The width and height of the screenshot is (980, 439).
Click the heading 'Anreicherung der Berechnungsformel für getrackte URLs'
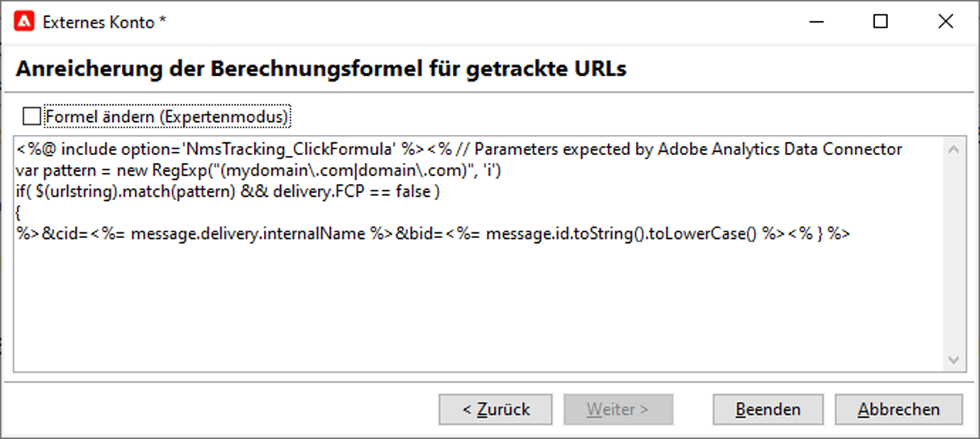(321, 69)
